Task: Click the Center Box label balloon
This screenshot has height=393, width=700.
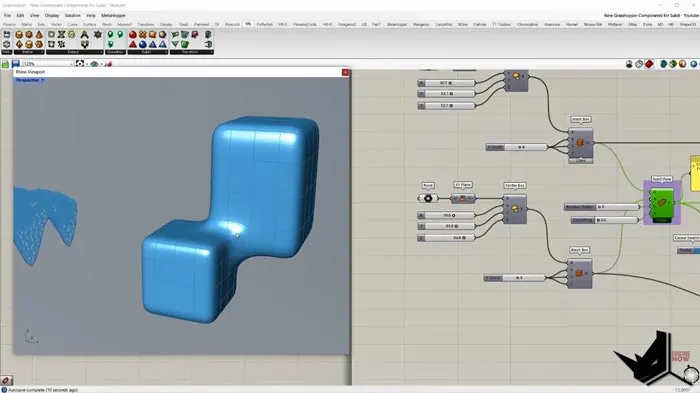Action: 514,185
